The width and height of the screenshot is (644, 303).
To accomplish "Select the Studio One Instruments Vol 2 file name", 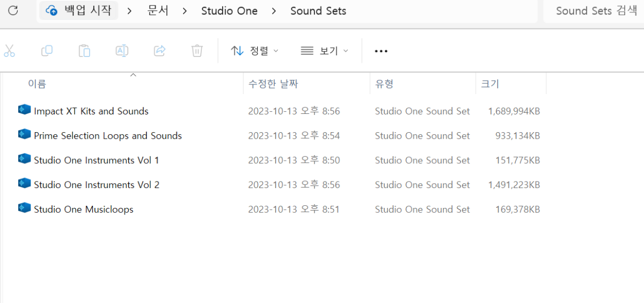I will [x=97, y=185].
